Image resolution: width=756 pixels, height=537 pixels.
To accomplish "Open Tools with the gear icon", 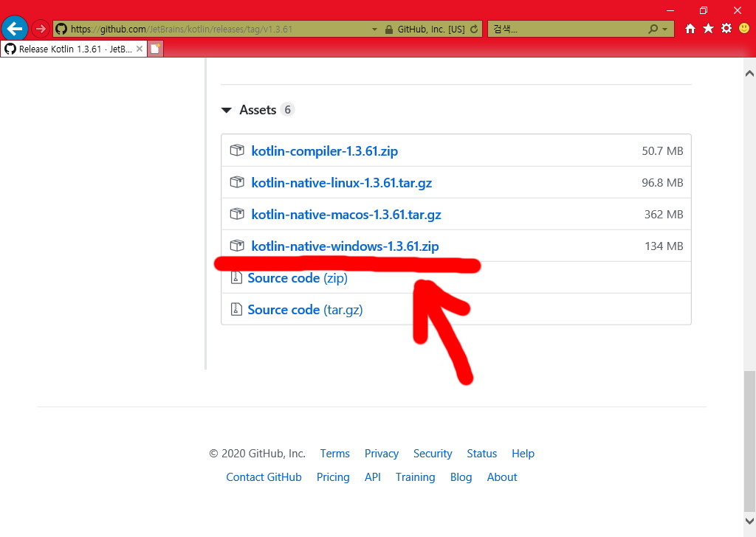I will coord(726,29).
